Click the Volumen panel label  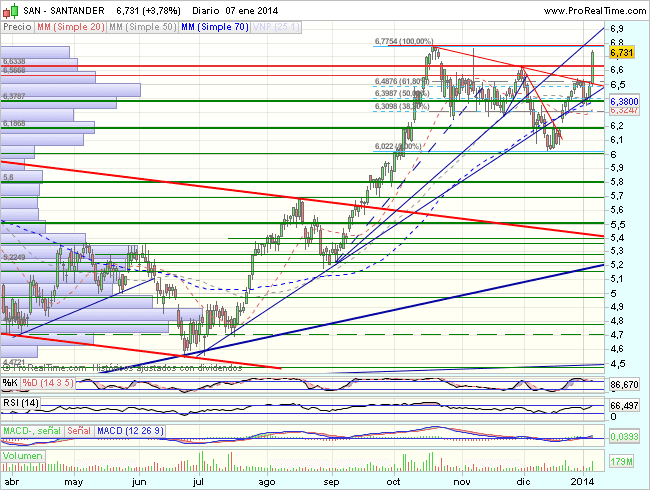tap(23, 456)
